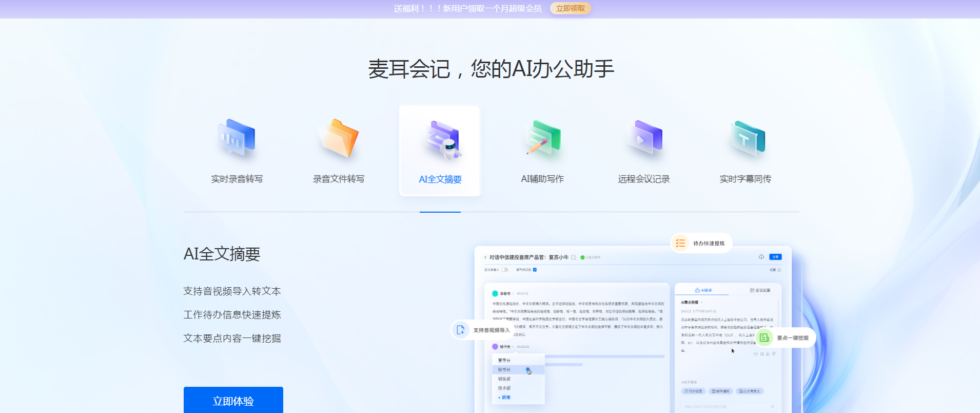Switch to the AI助手 tab in preview
The width and height of the screenshot is (980, 413).
(703, 290)
